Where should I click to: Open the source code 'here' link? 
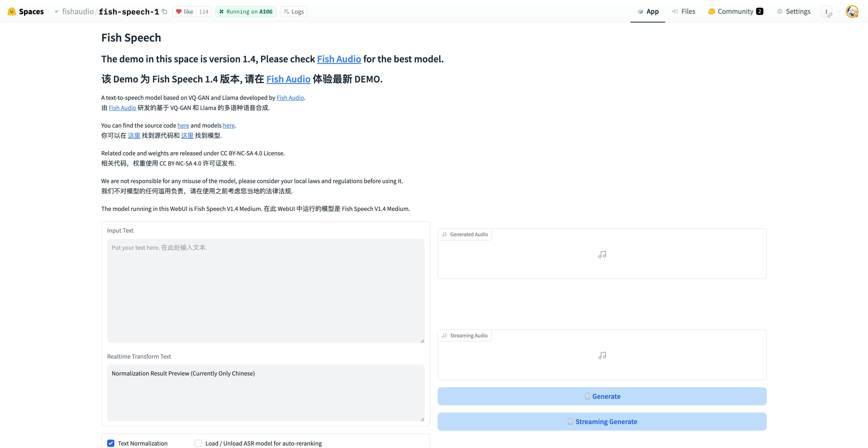(x=183, y=125)
